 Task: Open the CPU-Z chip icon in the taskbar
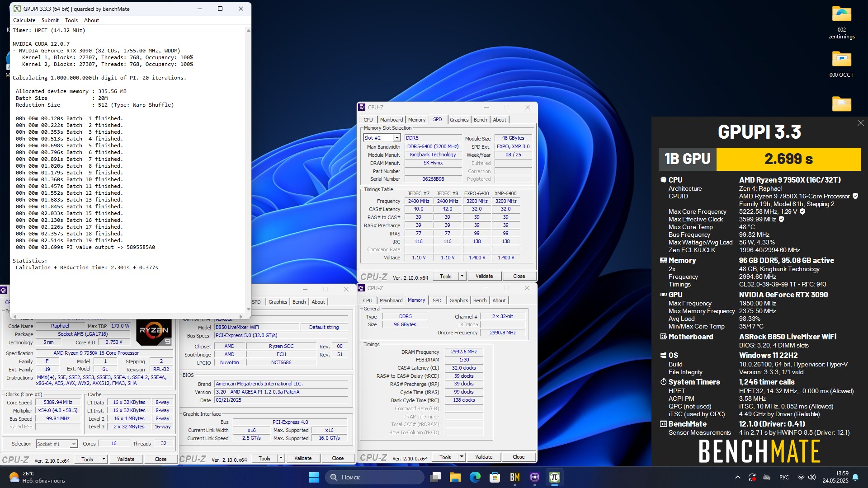pyautogui.click(x=535, y=477)
